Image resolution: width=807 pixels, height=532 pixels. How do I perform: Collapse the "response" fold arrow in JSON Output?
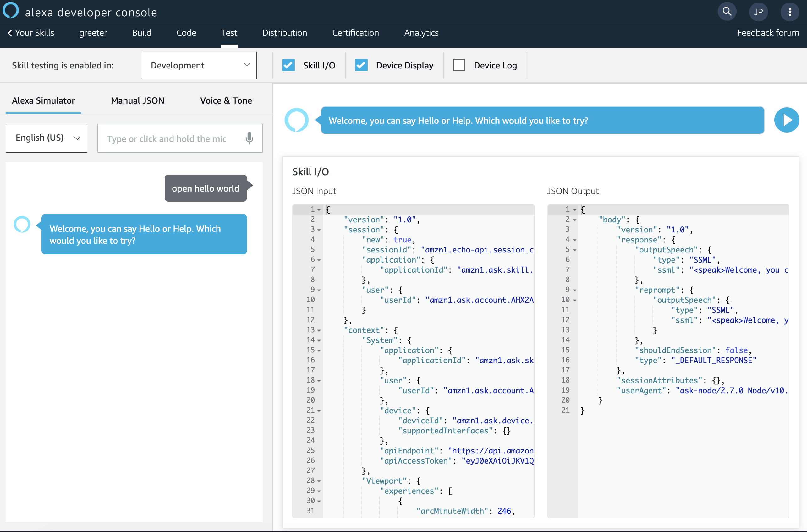pos(574,240)
